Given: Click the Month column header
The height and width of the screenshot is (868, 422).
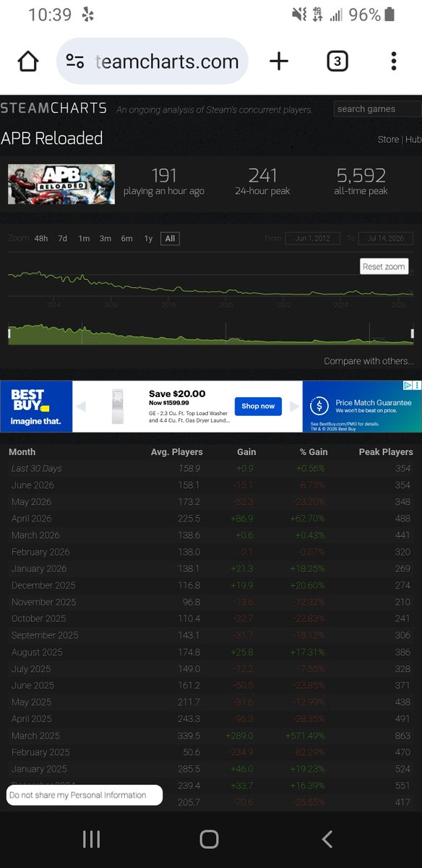Looking at the screenshot, I should (22, 452).
